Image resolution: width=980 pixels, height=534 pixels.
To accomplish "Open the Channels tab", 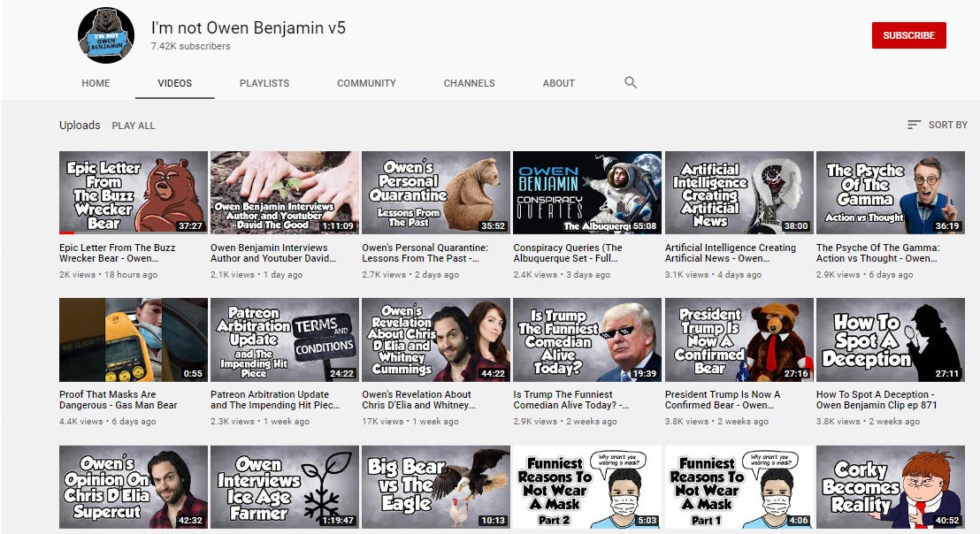I will pos(470,83).
